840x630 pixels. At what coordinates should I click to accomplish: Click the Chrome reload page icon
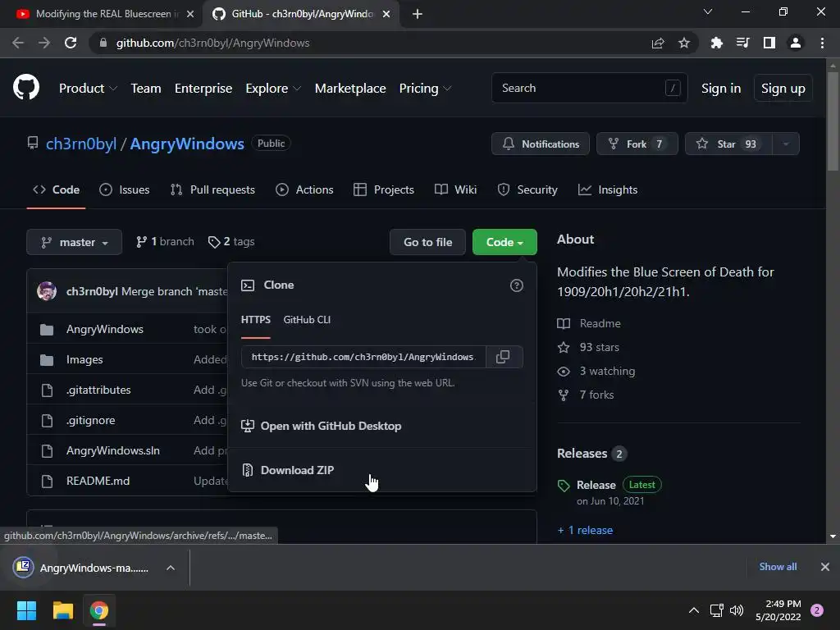(x=71, y=43)
